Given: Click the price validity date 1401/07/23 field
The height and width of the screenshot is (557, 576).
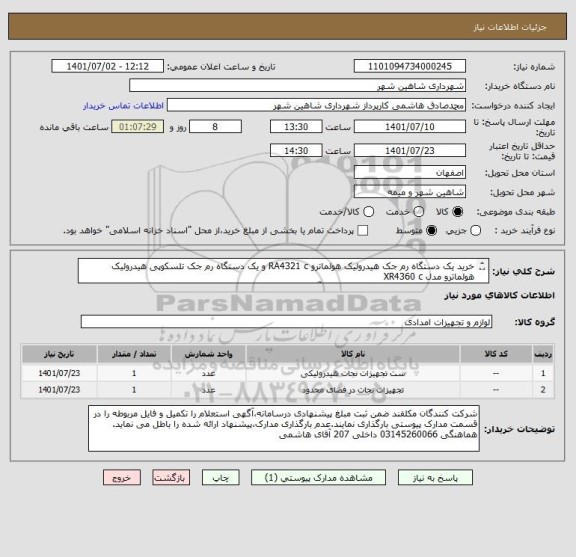Looking at the screenshot, I should point(410,151).
